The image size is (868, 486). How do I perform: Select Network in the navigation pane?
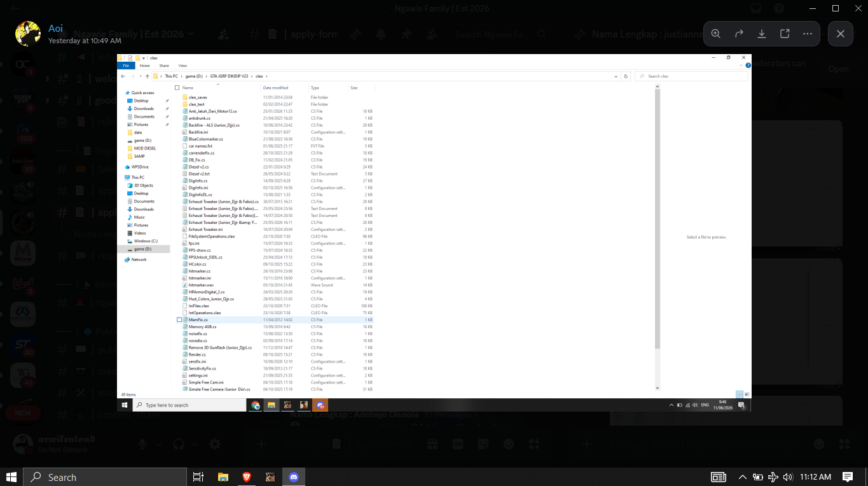click(x=139, y=260)
